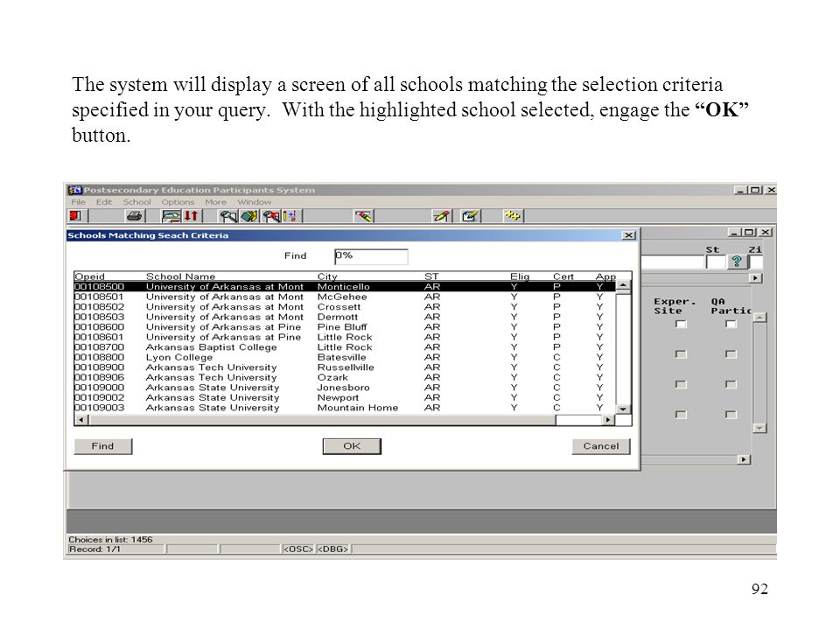Click the enter query binoculars icon
This screenshot has height=630, width=840.
(228, 216)
